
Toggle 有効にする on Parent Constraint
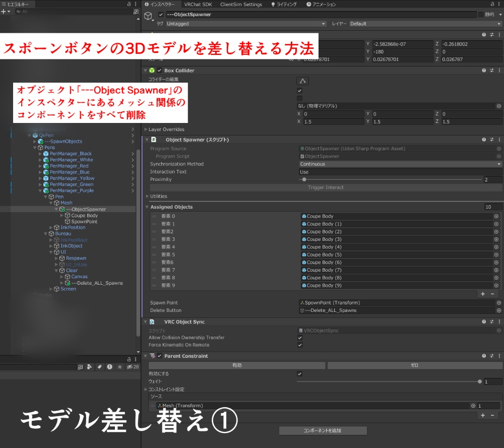point(300,374)
